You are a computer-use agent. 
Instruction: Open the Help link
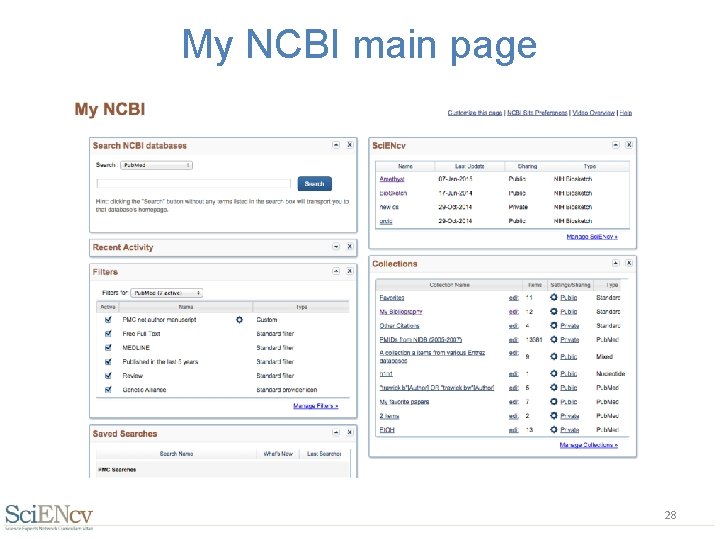[x=626, y=112]
